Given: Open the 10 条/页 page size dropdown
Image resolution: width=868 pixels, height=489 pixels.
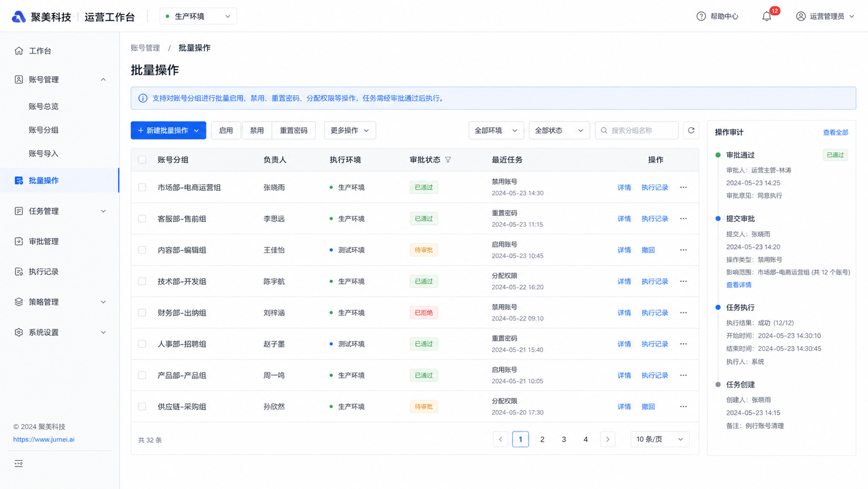Looking at the screenshot, I should click(x=660, y=440).
